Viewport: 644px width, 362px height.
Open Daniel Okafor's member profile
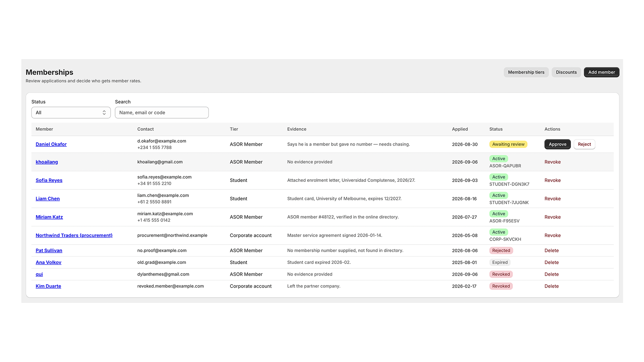(51, 144)
